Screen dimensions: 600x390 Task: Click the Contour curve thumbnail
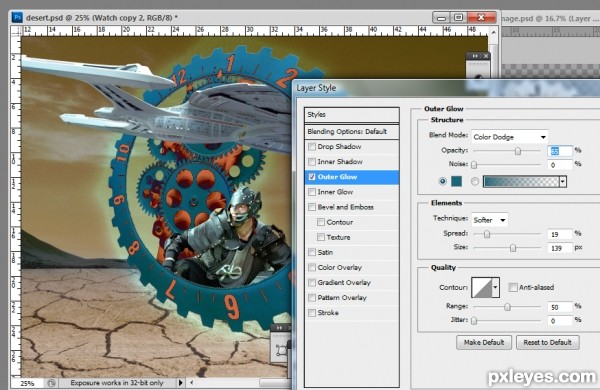[481, 287]
